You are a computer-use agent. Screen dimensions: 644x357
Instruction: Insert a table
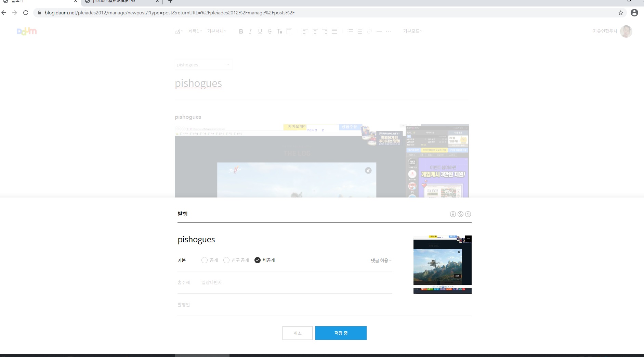(360, 31)
